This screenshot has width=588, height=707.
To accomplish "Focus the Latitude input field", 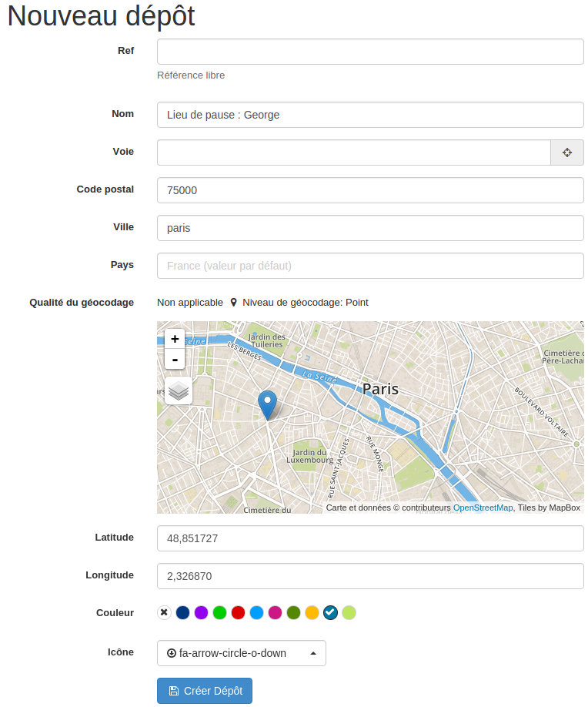I will point(370,538).
